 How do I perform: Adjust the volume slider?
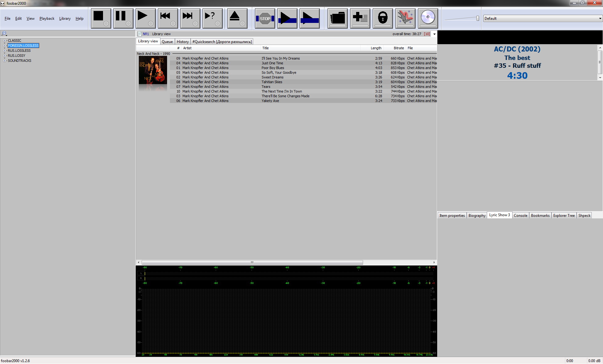click(477, 19)
